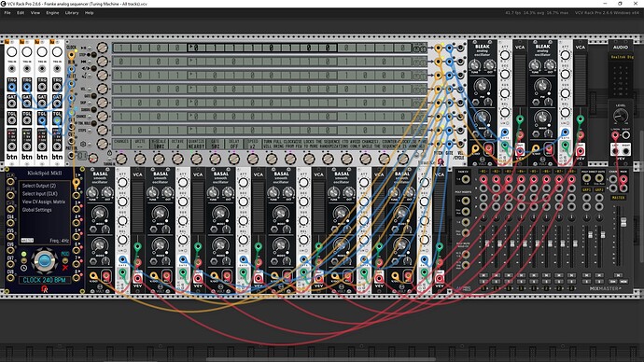
Task: Click the third btn module's GAT output jack
Action: click(42, 104)
